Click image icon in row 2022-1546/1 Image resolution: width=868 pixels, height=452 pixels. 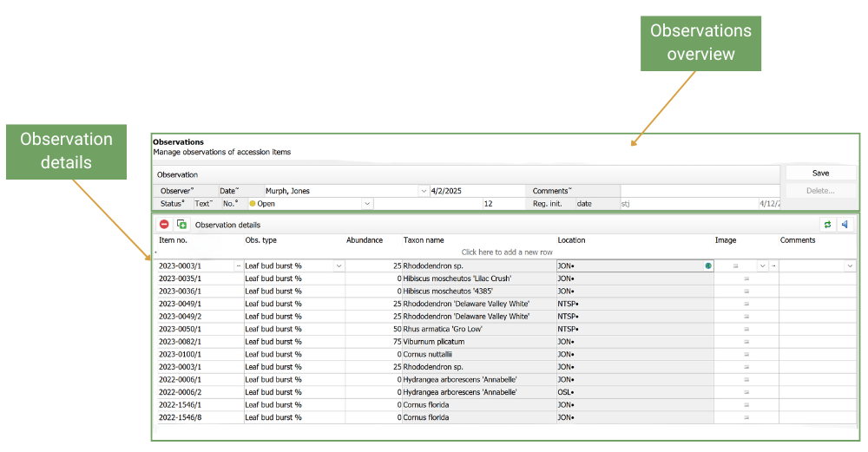click(746, 405)
